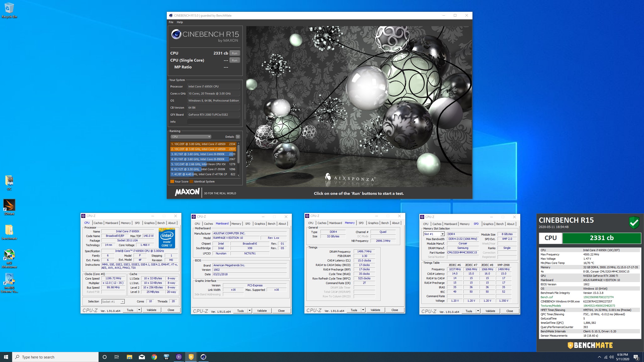644x362 pixels.
Task: Click Tools button in first CPU-Z window
Action: pos(130,310)
